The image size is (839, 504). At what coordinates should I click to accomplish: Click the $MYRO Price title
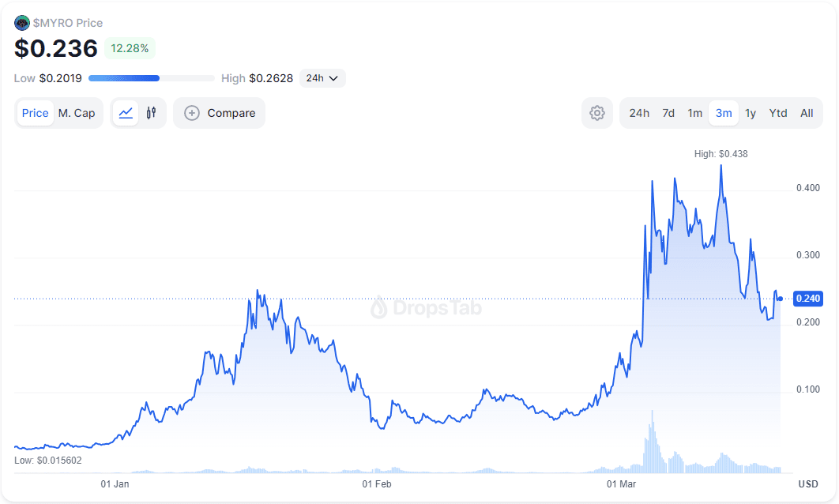(x=68, y=23)
